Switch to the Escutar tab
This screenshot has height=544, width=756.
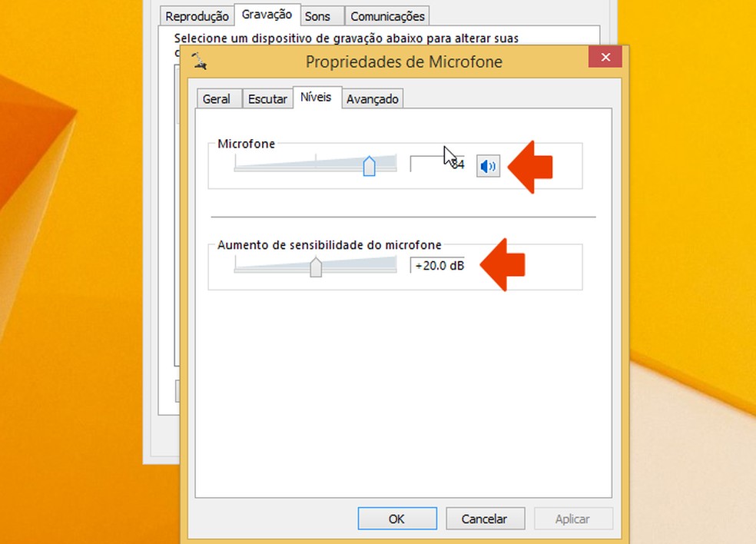click(x=267, y=99)
